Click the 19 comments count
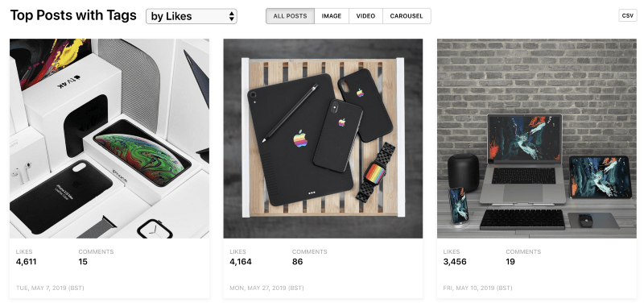 pyautogui.click(x=510, y=262)
